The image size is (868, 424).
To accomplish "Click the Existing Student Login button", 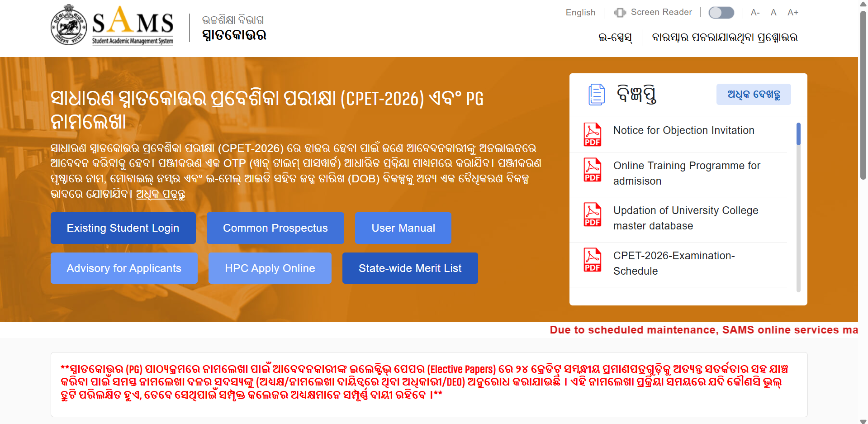I will pyautogui.click(x=123, y=228).
